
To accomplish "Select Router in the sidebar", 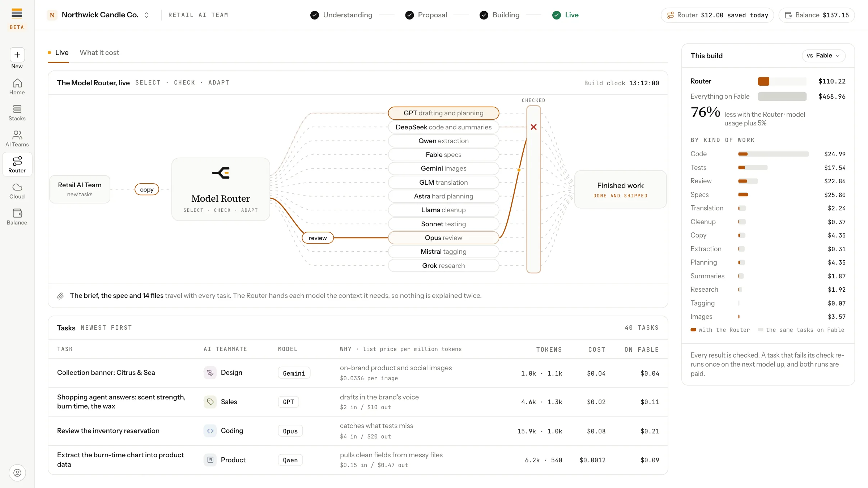I will tap(17, 165).
